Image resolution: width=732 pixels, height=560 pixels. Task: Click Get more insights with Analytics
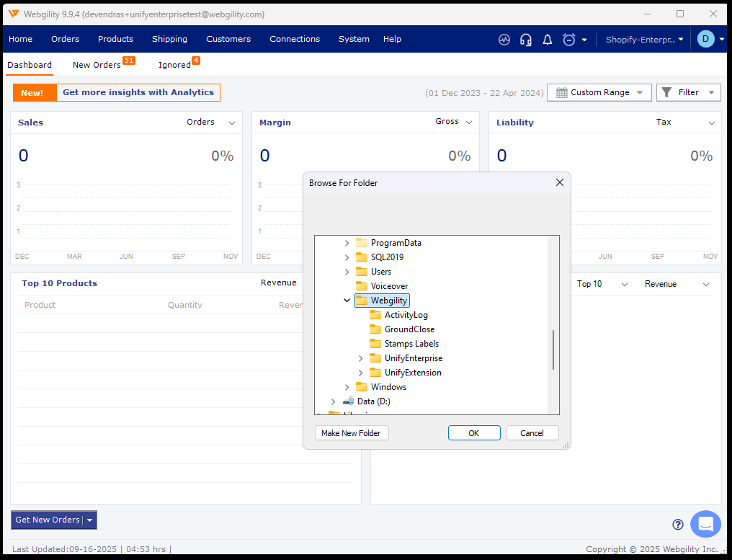click(138, 92)
